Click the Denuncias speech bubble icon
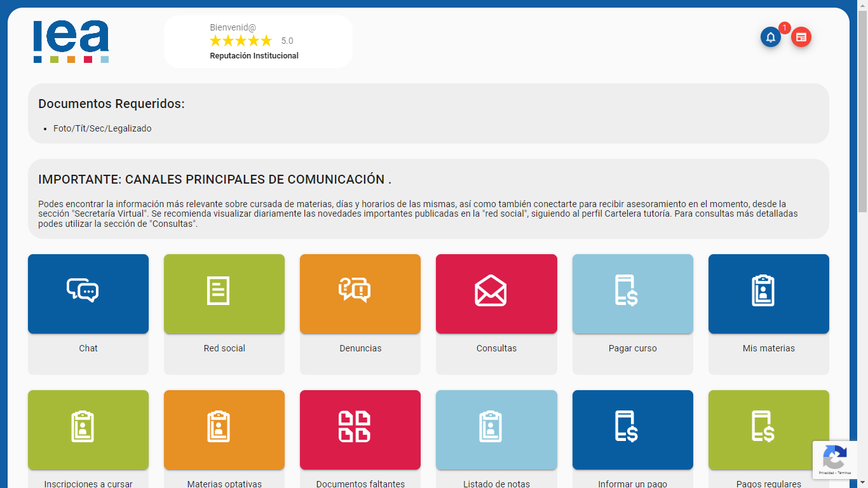 (x=355, y=290)
